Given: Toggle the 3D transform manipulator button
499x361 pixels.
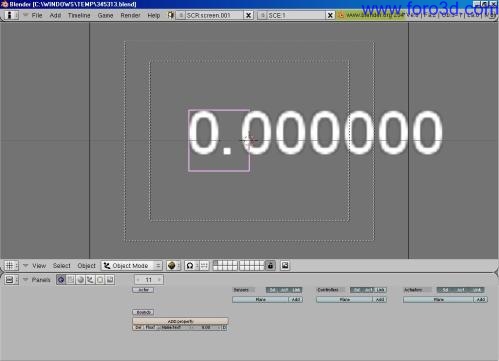Looking at the screenshot, I should click(204, 266).
